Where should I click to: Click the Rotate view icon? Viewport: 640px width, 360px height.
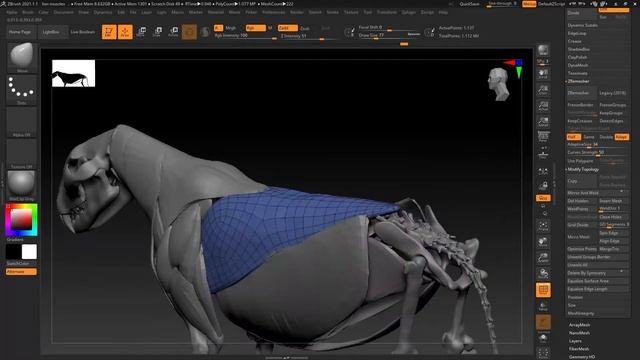[x=543, y=273]
